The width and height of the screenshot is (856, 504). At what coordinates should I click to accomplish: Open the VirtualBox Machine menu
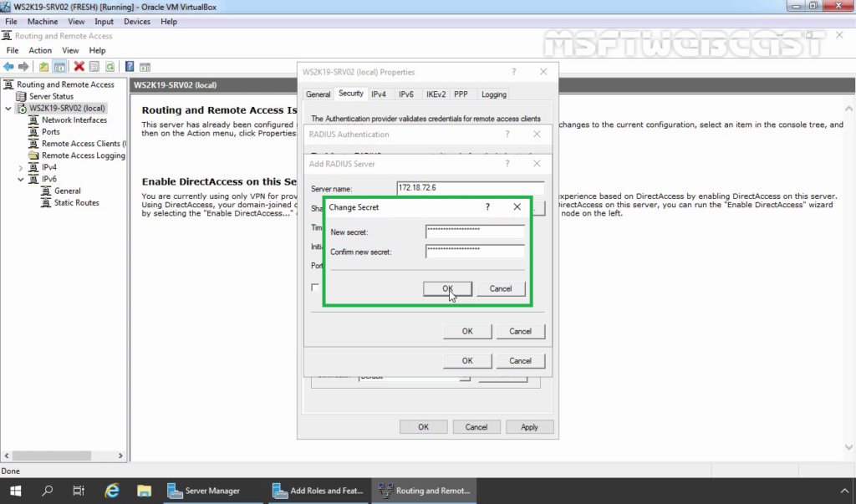coord(43,21)
